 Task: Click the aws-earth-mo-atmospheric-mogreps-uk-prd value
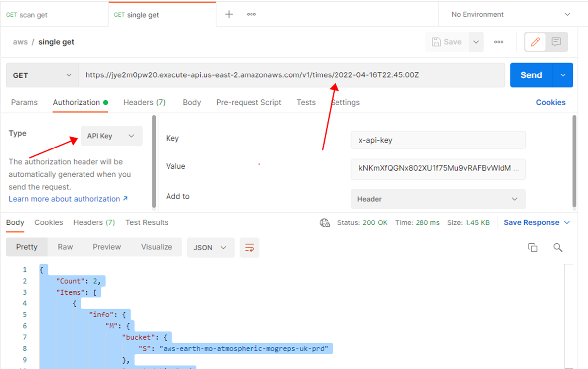click(244, 349)
